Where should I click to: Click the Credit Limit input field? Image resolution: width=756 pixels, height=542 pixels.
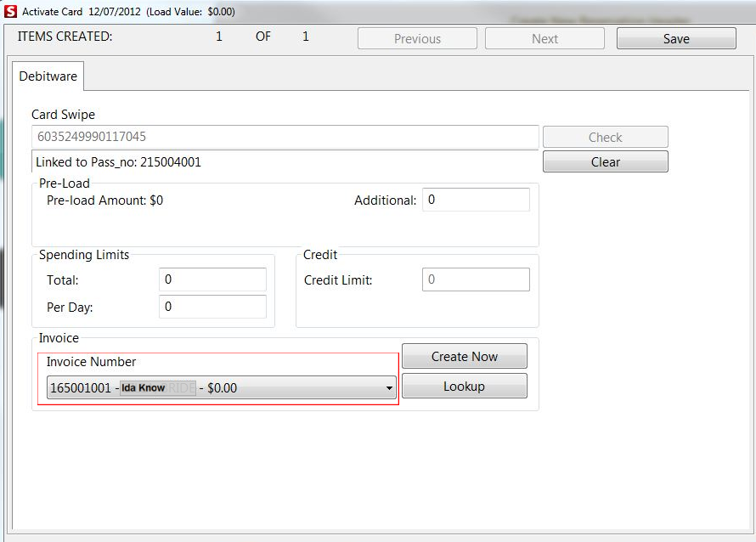[475, 279]
